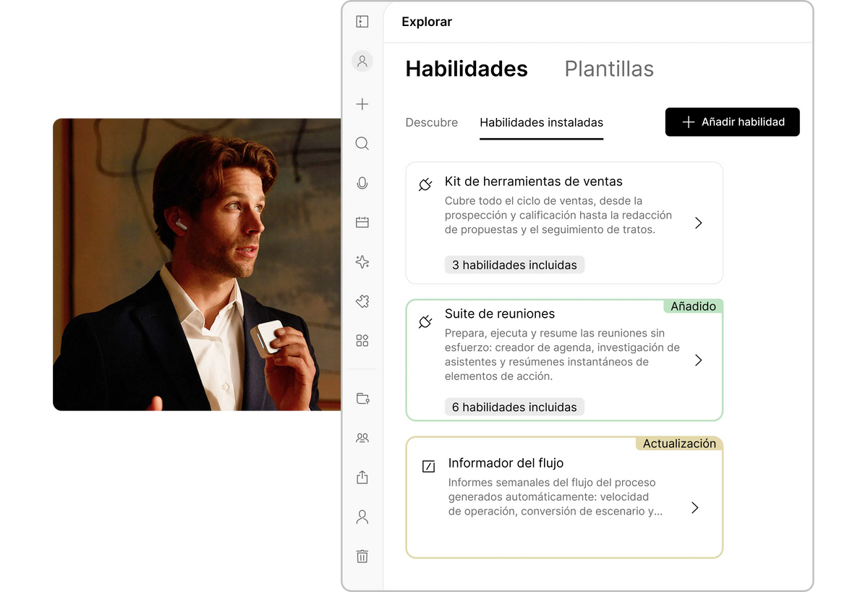
Task: Select the Habilidades instaladas sub-tab
Action: tap(542, 122)
